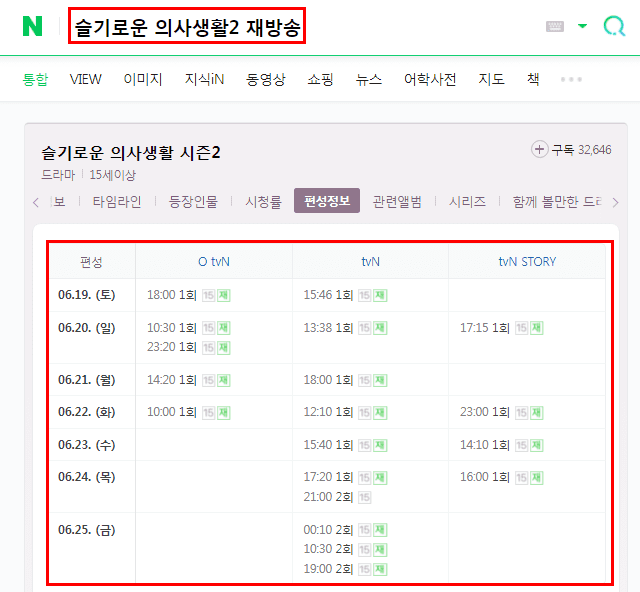Select the 통합 search tab
Image resolution: width=640 pixels, height=592 pixels.
(35, 79)
